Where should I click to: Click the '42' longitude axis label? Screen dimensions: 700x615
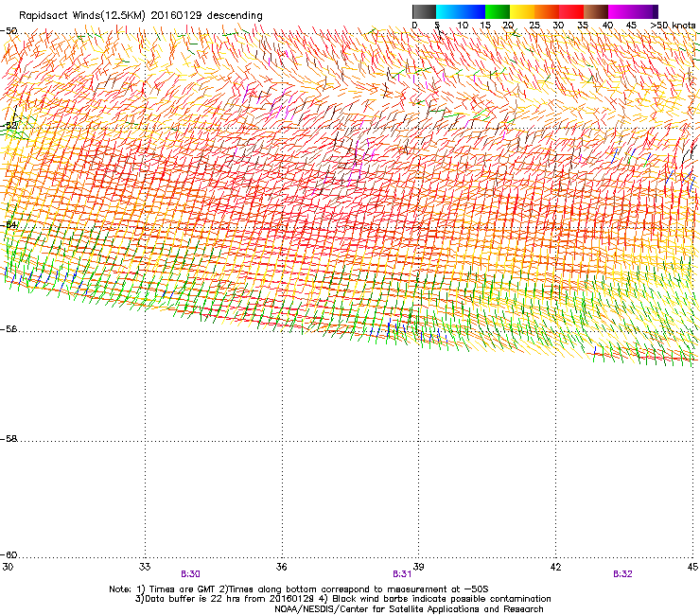pos(556,567)
